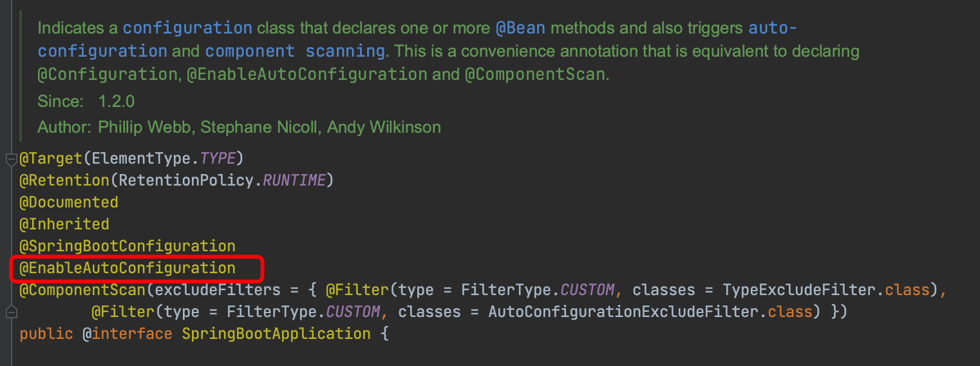Viewport: 980px width, 366px height.
Task: Click the SpringBootApplication interface name
Action: (x=276, y=334)
